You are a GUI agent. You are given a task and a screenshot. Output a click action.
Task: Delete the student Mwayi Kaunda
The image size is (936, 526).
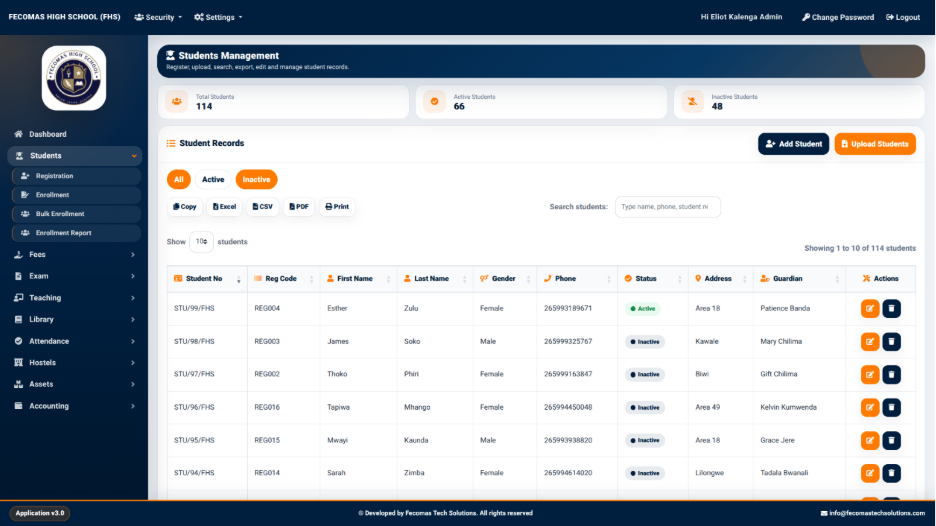pyautogui.click(x=891, y=440)
